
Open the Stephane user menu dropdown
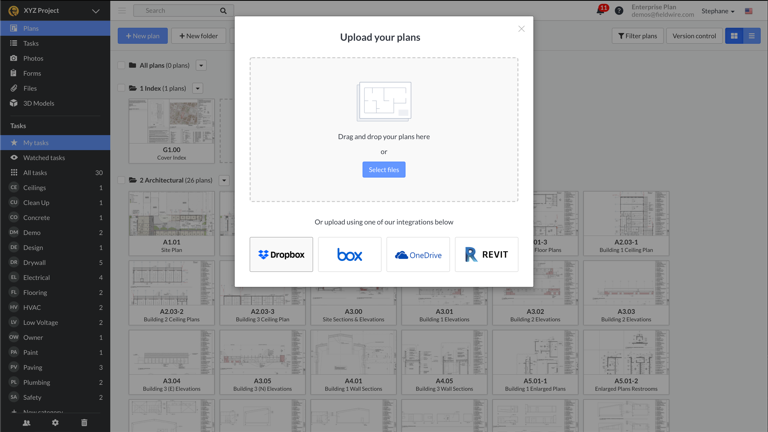coord(717,11)
